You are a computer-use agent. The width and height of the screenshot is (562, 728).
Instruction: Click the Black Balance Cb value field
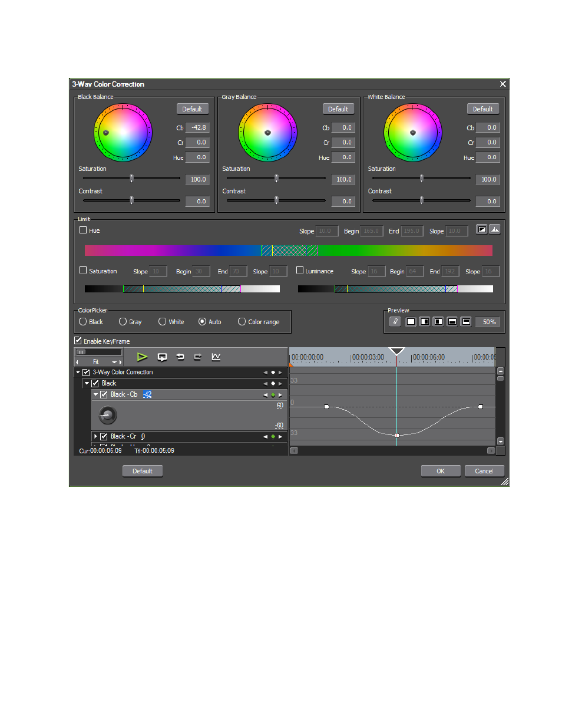click(198, 127)
